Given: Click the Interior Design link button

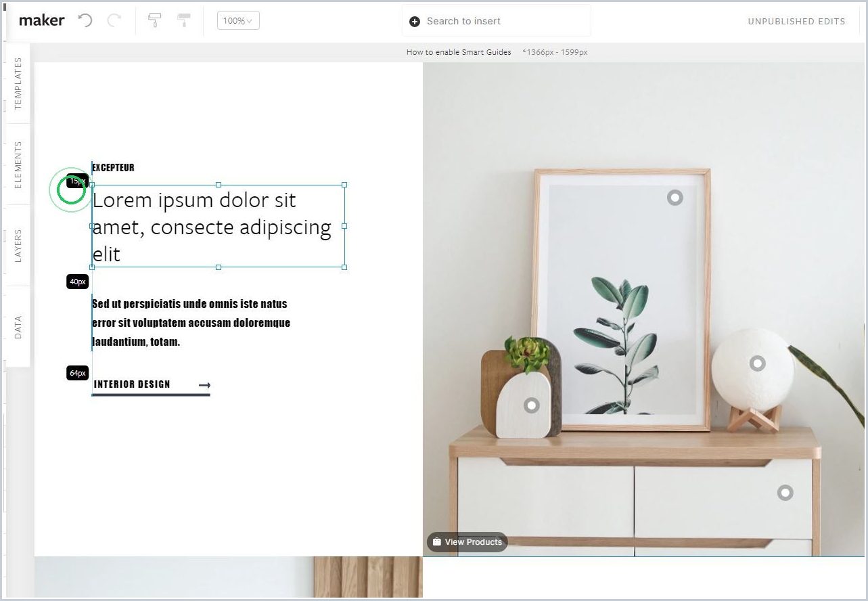Looking at the screenshot, I should tap(151, 385).
